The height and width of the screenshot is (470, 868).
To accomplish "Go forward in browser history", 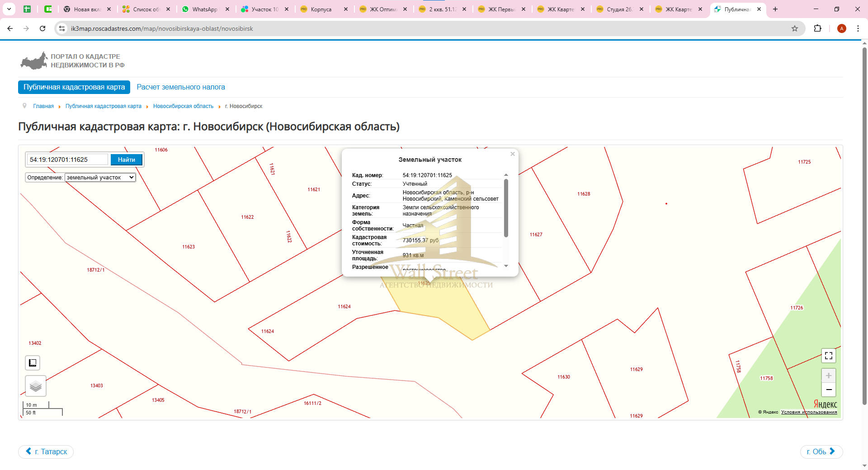I will coord(26,28).
